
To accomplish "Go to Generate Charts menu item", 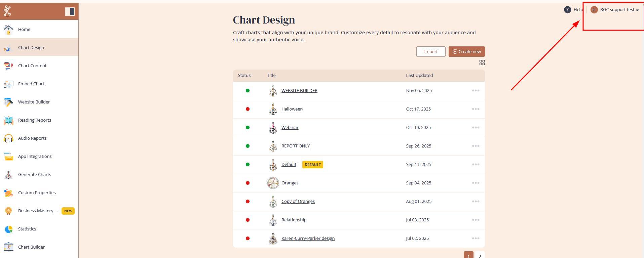I will pyautogui.click(x=34, y=175).
